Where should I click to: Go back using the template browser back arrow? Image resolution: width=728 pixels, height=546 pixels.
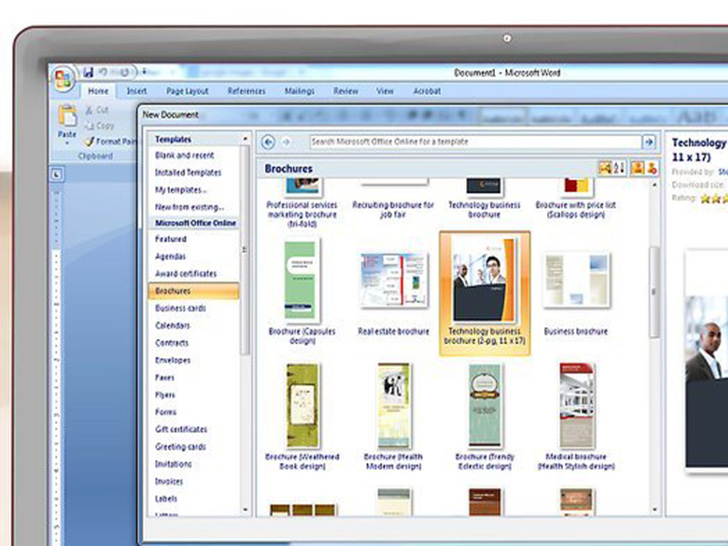[269, 142]
